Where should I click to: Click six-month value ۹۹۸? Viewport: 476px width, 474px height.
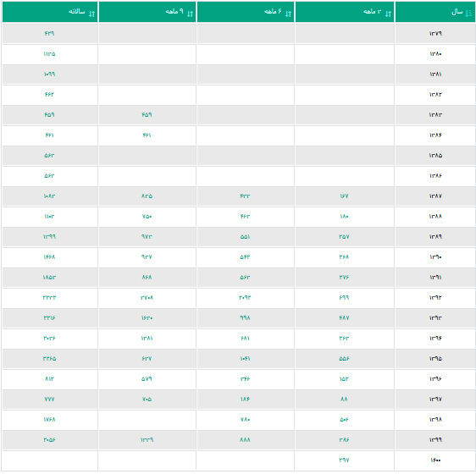245,317
